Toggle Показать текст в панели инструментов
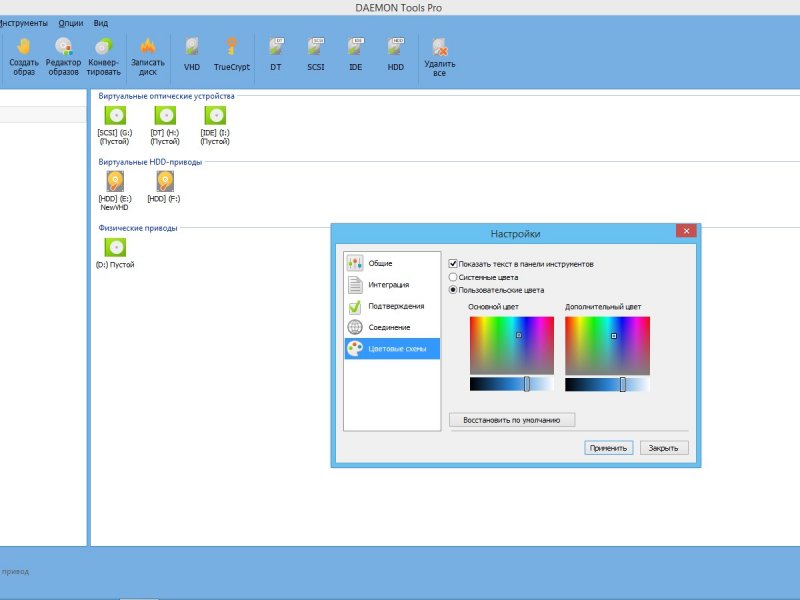 [453, 264]
